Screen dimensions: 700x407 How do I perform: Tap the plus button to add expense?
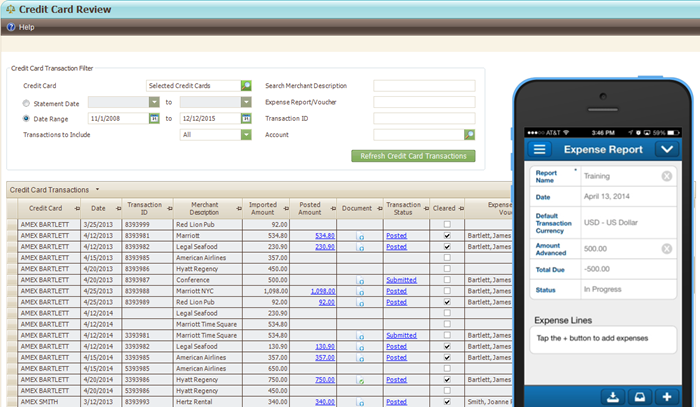click(x=667, y=397)
